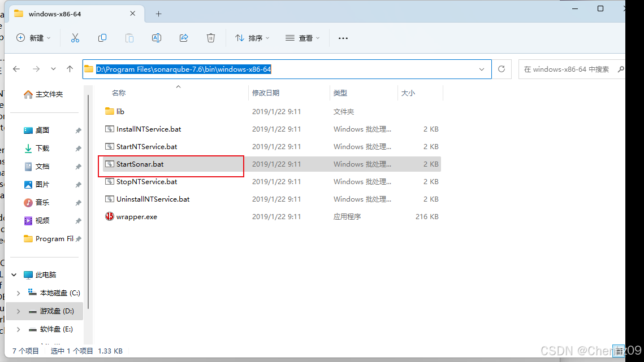Click the Share icon in toolbar

click(x=184, y=38)
